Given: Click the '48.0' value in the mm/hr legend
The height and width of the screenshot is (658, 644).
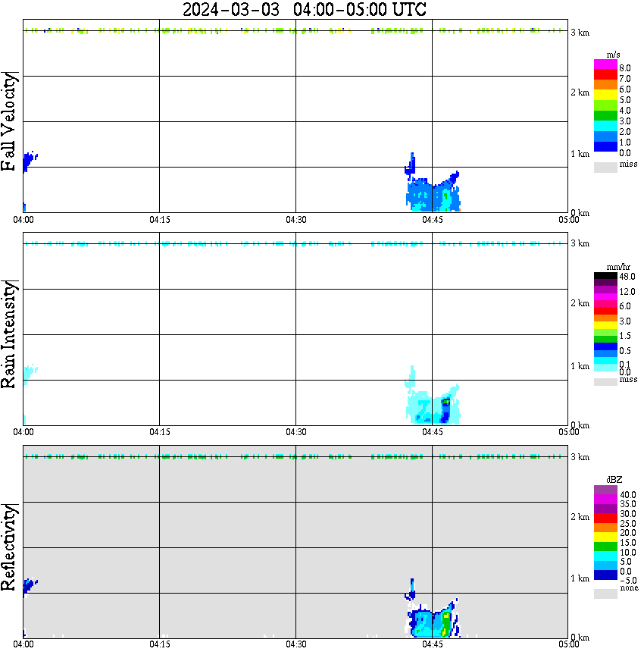Looking at the screenshot, I should coord(627,277).
